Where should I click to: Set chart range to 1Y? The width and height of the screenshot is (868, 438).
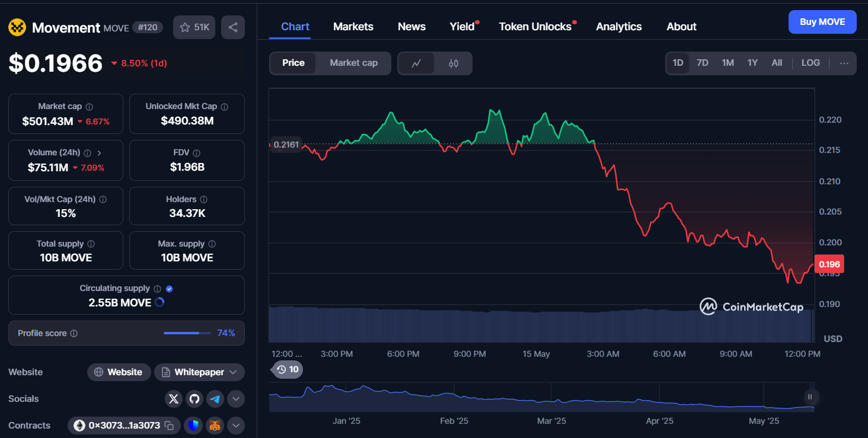click(752, 63)
